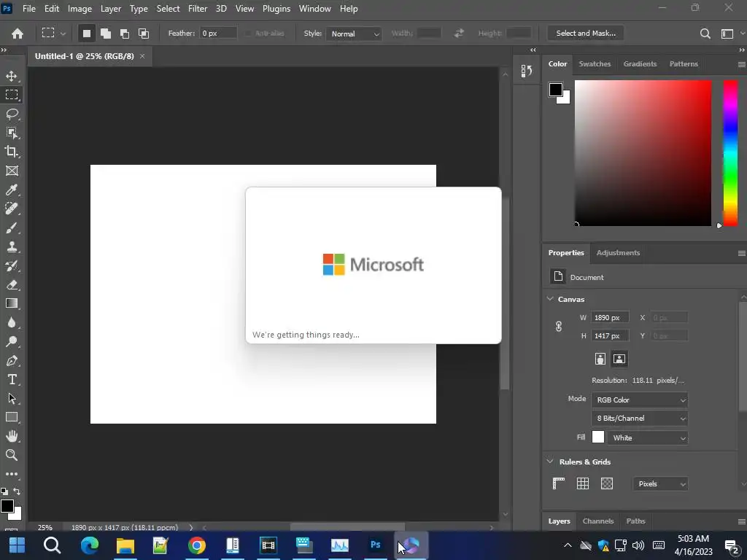Open the Mode dropdown showing RGB Color
This screenshot has height=560, width=747.
point(639,400)
